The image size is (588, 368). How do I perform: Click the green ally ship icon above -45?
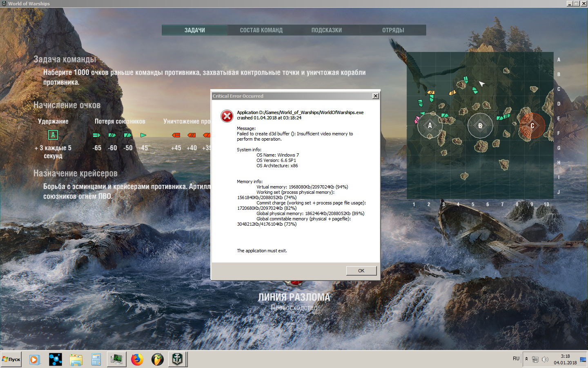click(x=143, y=135)
